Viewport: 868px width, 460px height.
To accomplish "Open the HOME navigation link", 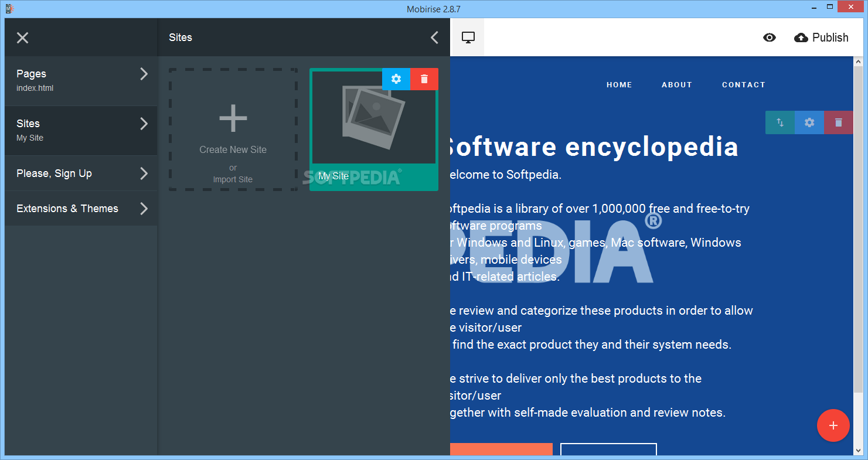I will pos(619,85).
